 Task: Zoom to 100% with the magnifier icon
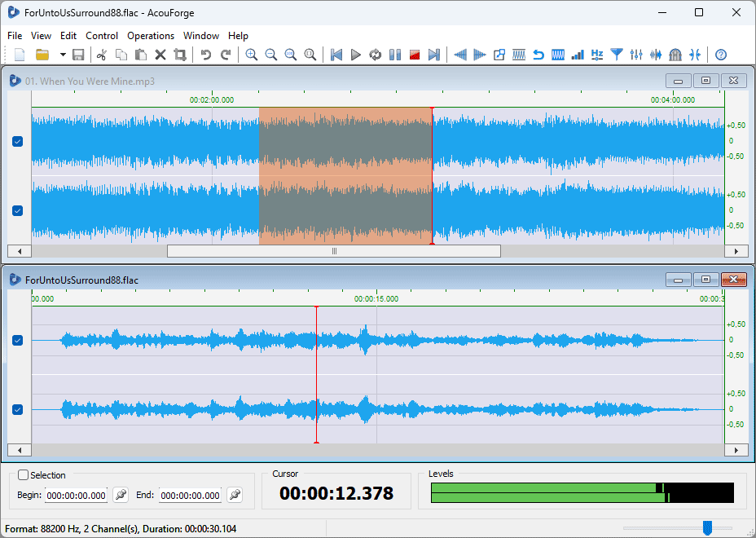tap(291, 55)
